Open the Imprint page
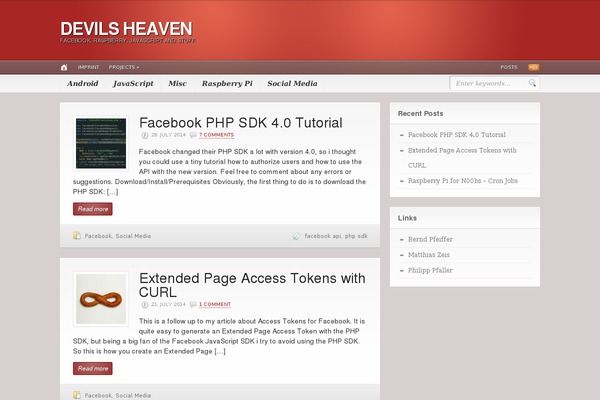This screenshot has width=600, height=400. 88,67
